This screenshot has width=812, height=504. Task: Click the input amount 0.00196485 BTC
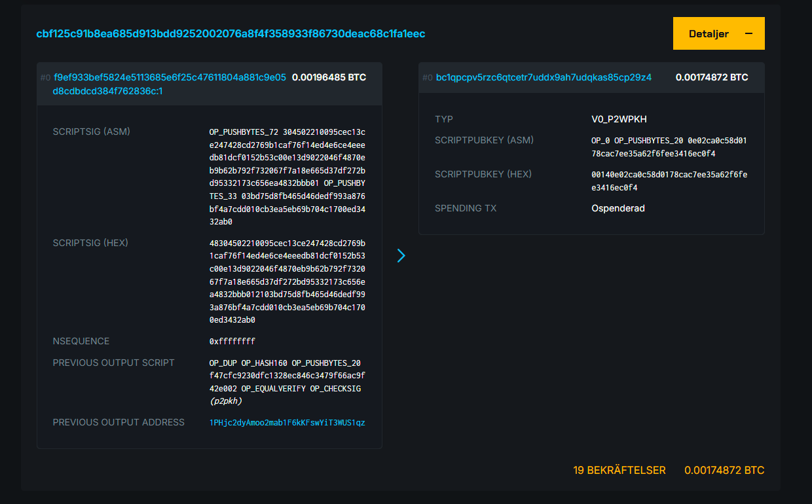[329, 77]
